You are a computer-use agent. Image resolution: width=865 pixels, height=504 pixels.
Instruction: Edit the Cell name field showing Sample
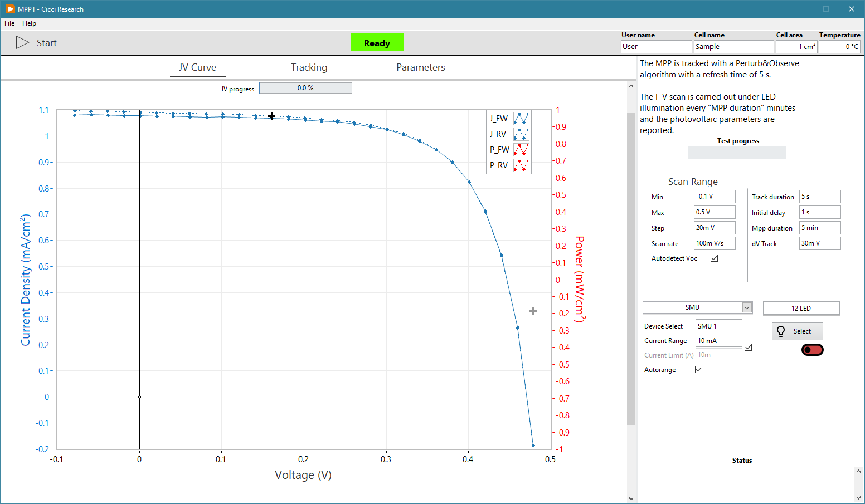pos(733,46)
